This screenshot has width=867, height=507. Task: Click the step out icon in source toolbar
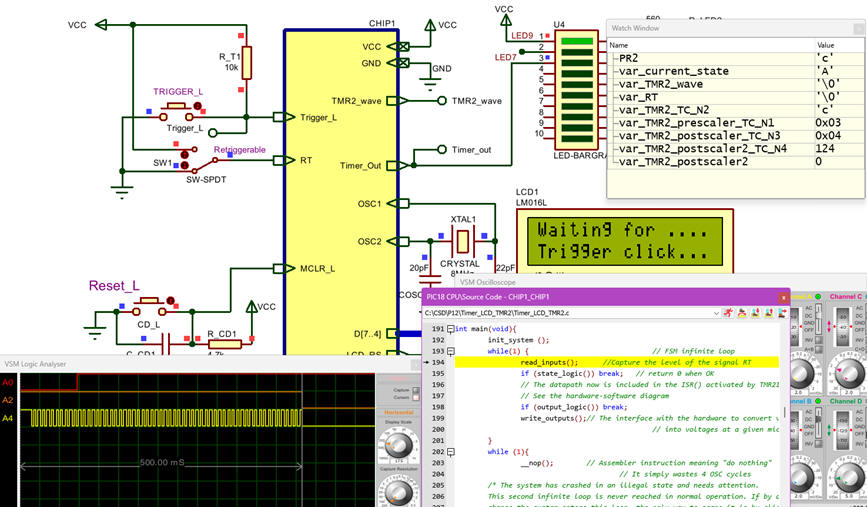[x=769, y=313]
